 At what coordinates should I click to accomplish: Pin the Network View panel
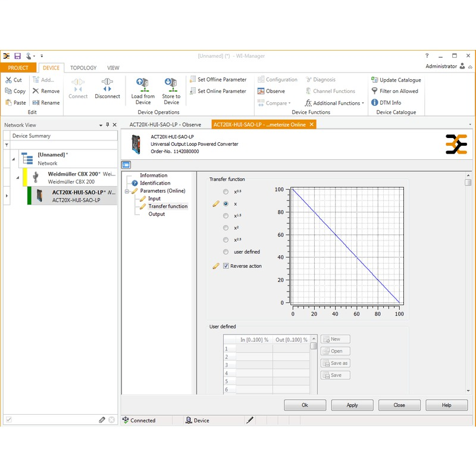(108, 125)
